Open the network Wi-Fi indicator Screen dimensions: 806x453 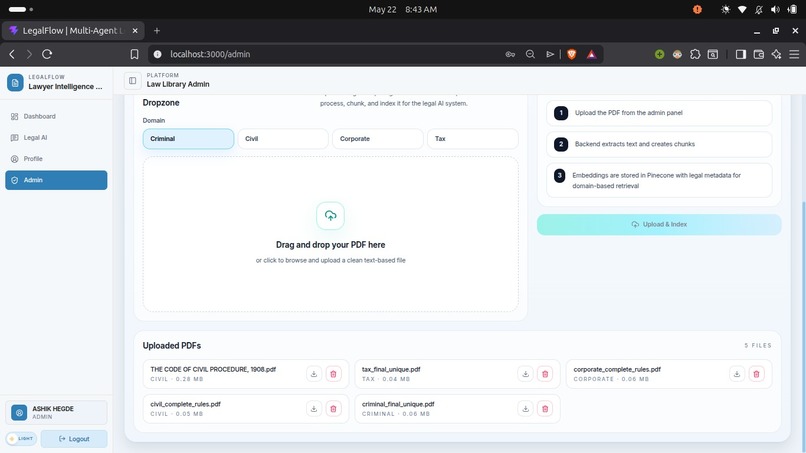coord(742,9)
